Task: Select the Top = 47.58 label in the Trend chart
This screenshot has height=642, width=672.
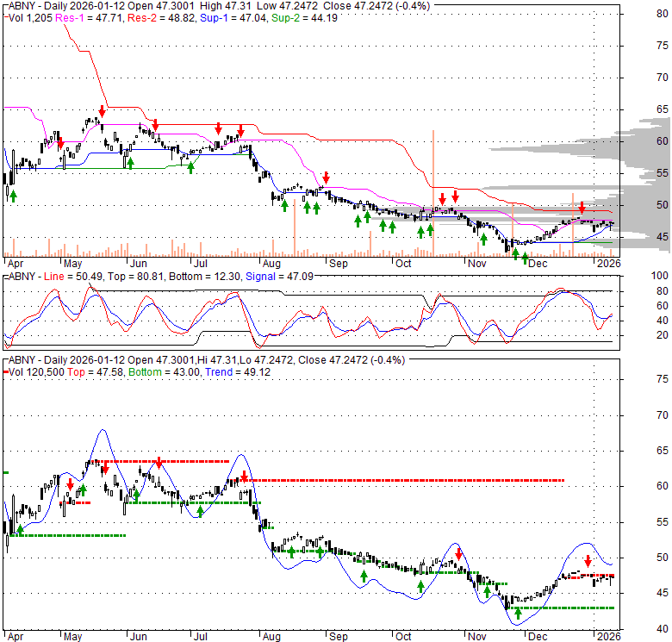Action: click(95, 372)
